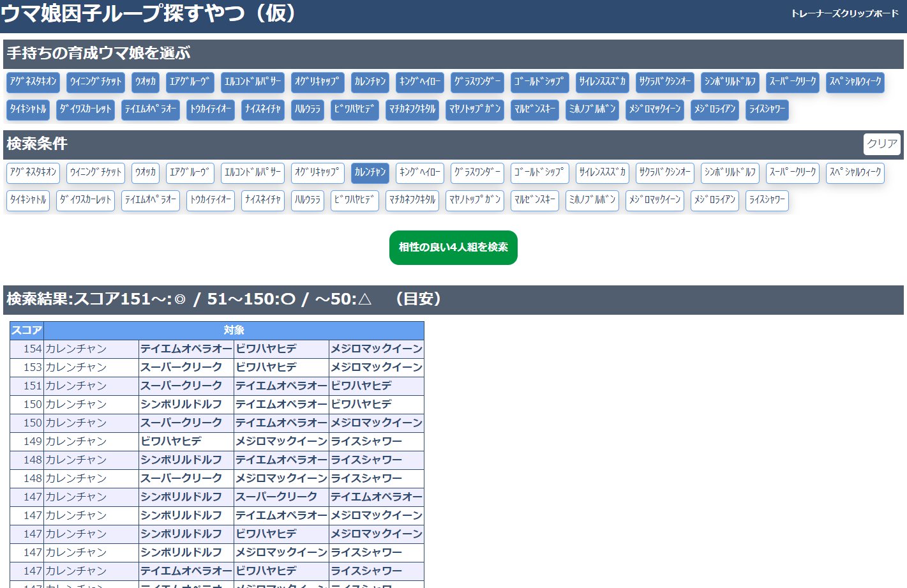Click the 154 score cell

27,349
